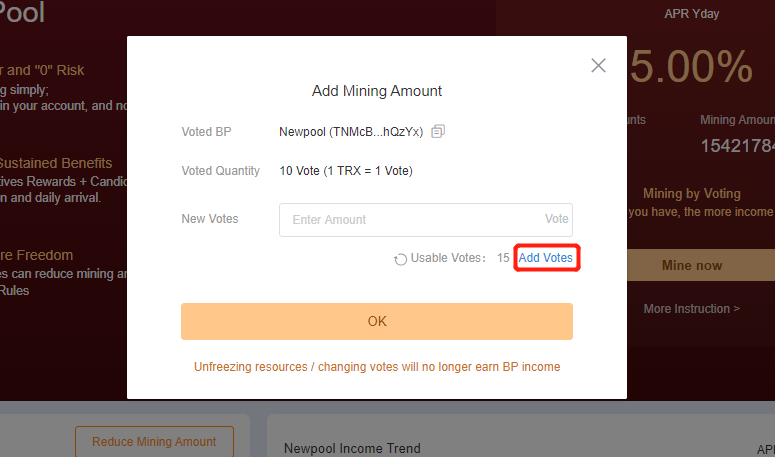
Task: Click the Mining by Voting heading
Action: tap(691, 194)
